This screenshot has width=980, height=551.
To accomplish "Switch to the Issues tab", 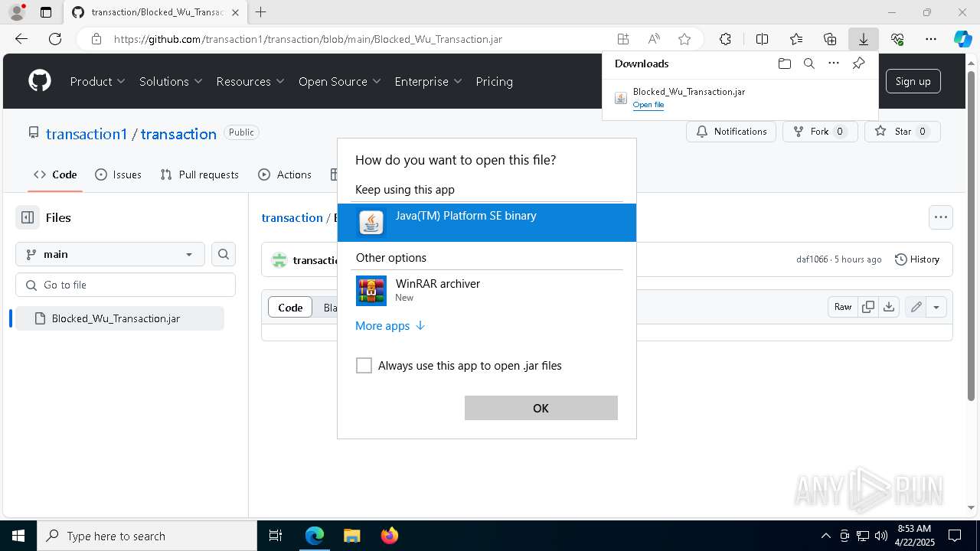I will point(118,174).
